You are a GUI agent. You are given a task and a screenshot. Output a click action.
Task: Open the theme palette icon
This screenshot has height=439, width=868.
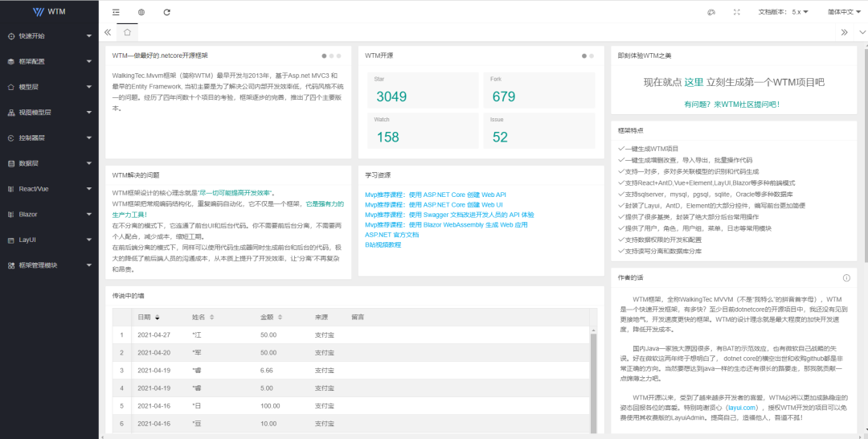[711, 12]
